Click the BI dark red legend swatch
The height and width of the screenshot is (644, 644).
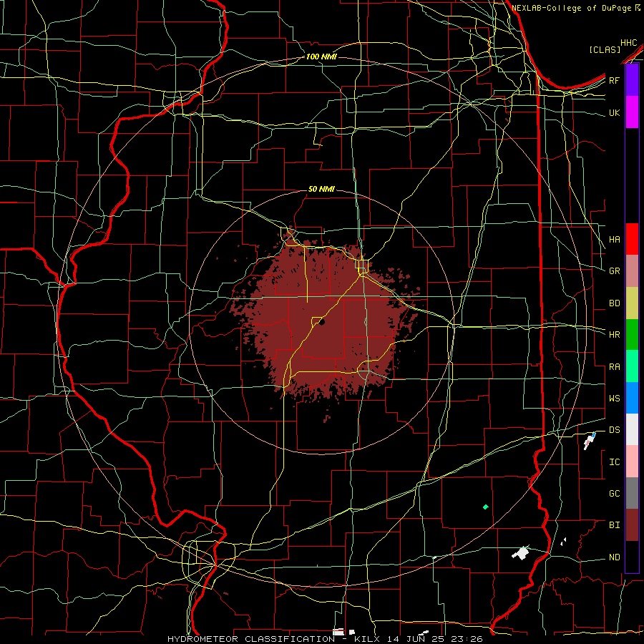632,525
